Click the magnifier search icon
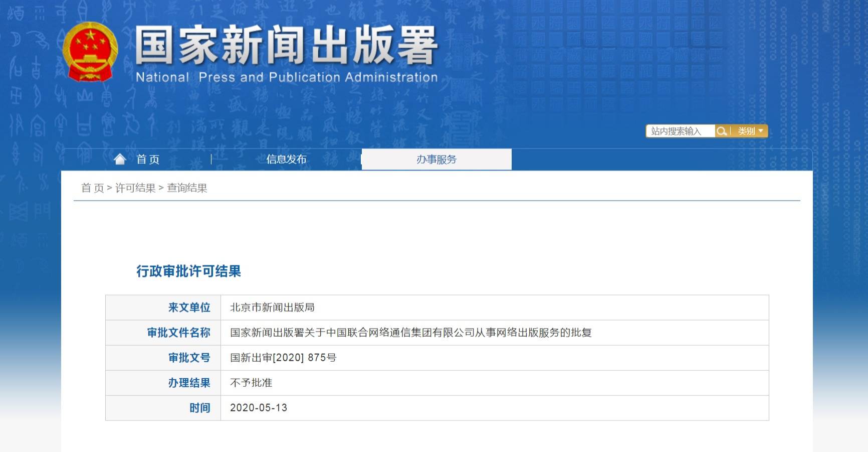868x452 pixels. point(722,131)
